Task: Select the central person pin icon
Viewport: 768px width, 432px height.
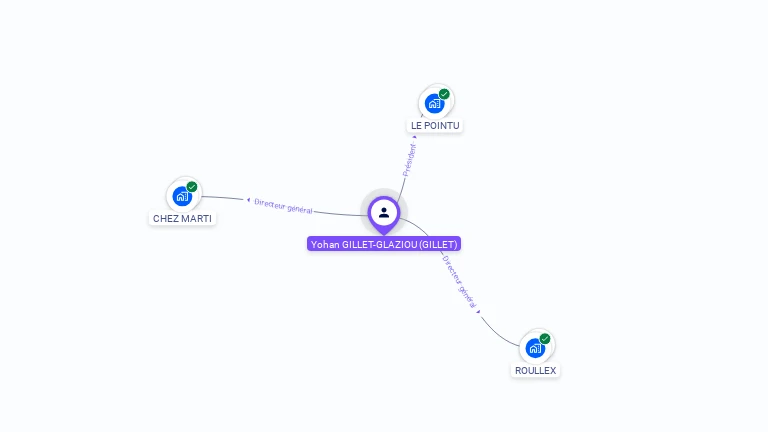Action: [x=384, y=215]
